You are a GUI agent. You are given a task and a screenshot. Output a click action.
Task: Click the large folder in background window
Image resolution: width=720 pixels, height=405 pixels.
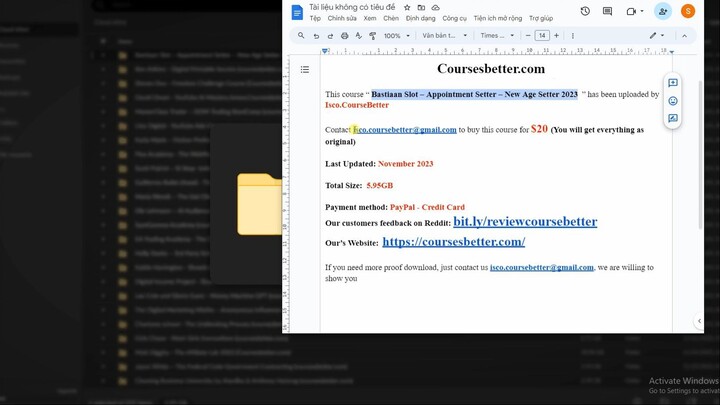point(259,204)
